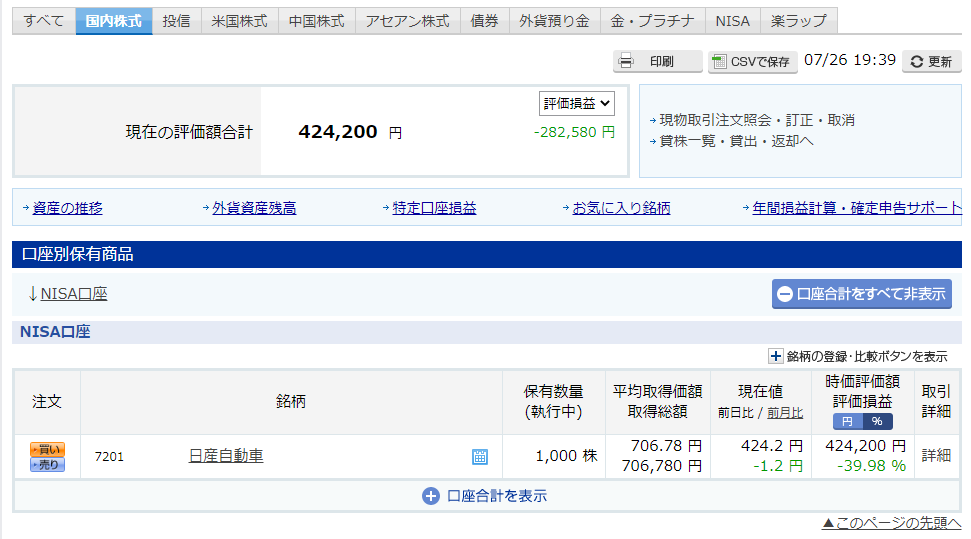Expand 銘柄の登録・比較ボタンを表示 plus icon
The width and height of the screenshot is (971, 539).
point(775,356)
